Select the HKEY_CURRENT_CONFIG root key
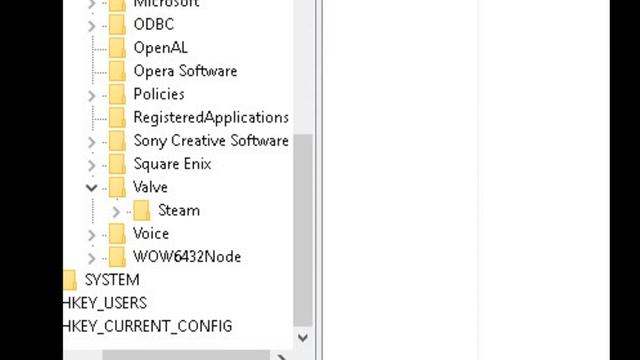Image resolution: width=640 pixels, height=360 pixels. click(x=148, y=327)
